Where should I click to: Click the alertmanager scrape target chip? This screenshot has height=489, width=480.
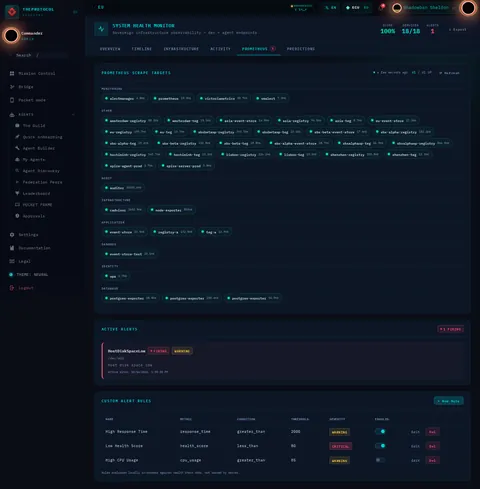pos(125,98)
